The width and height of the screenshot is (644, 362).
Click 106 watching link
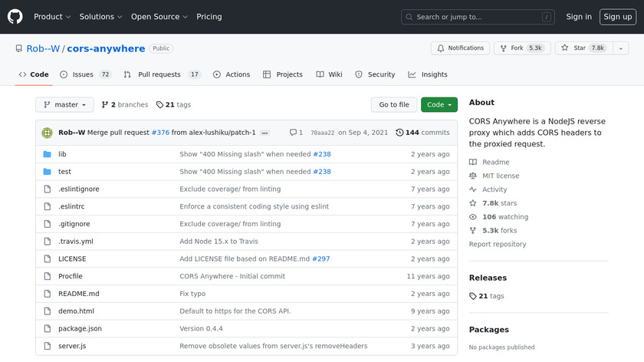[499, 217]
